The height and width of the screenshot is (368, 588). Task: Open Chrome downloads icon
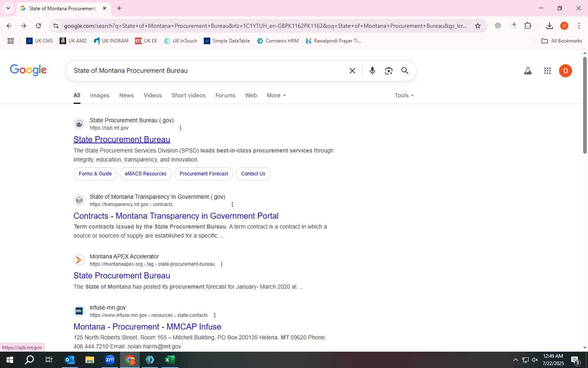tap(550, 26)
